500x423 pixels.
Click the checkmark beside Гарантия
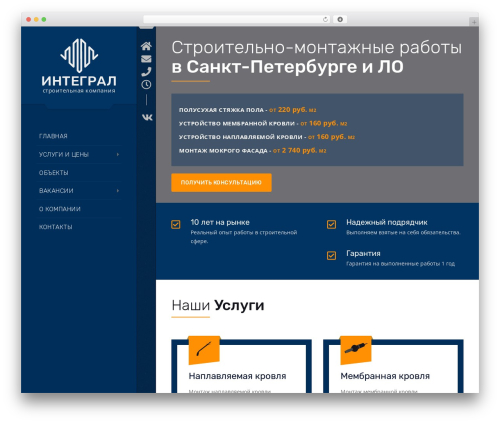(331, 256)
